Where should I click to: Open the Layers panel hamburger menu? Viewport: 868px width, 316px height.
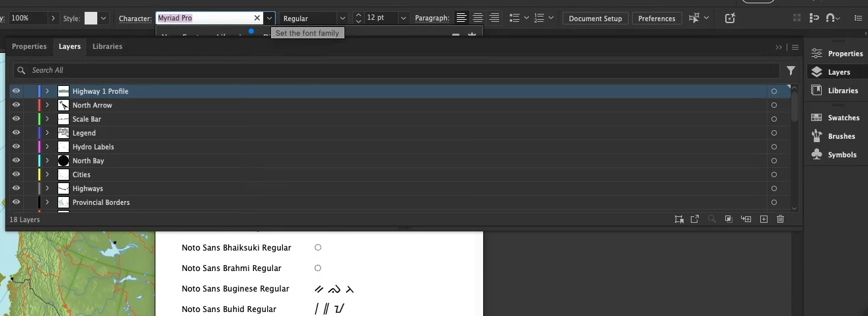(x=795, y=47)
